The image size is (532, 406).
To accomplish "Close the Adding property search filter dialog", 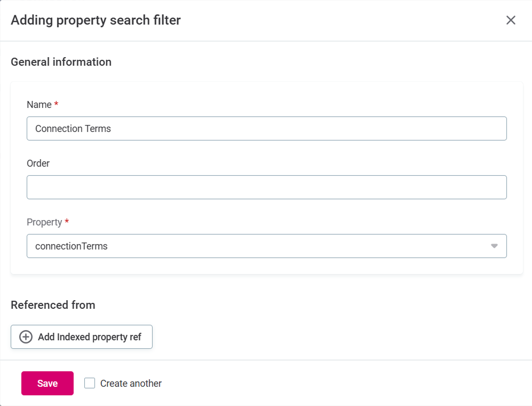I will 511,20.
